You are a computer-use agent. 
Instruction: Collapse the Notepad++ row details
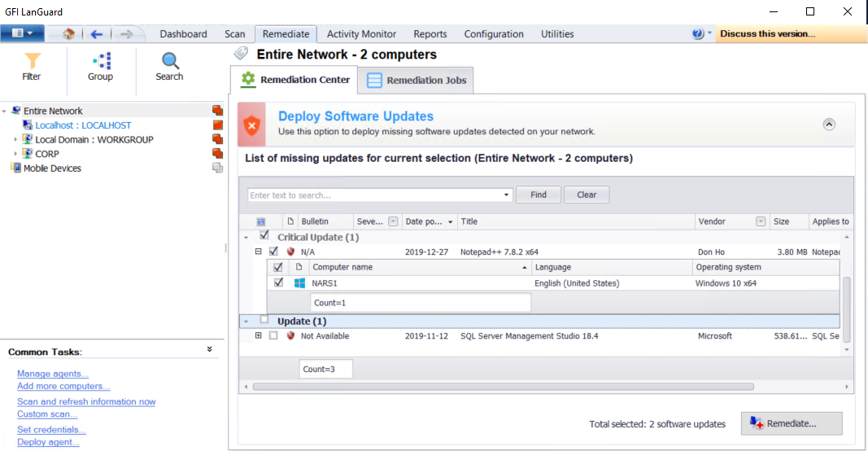point(258,251)
